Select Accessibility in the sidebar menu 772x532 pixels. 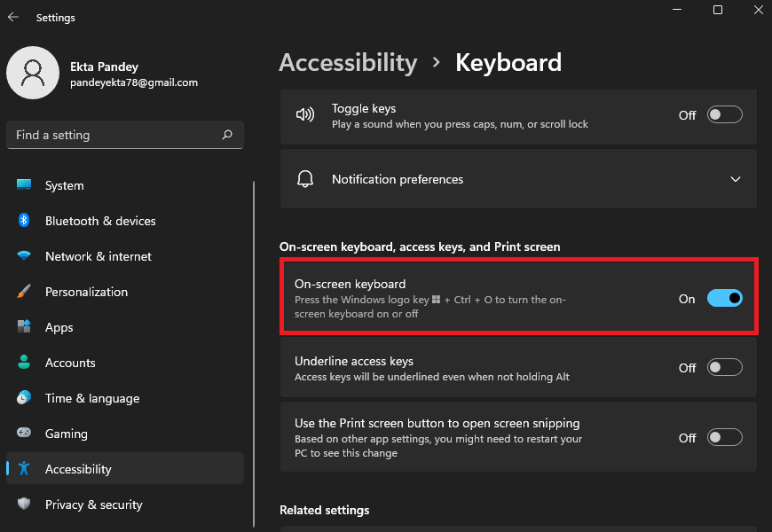78,469
